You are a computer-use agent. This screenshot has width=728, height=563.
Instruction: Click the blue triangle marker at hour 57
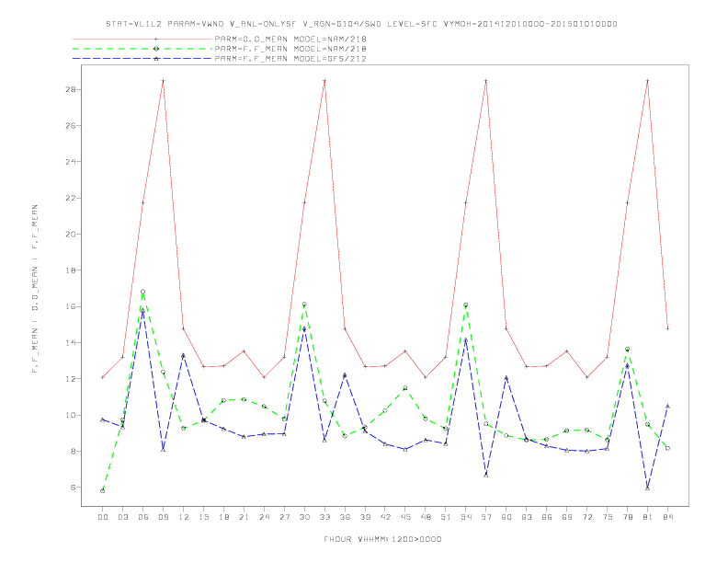486,475
